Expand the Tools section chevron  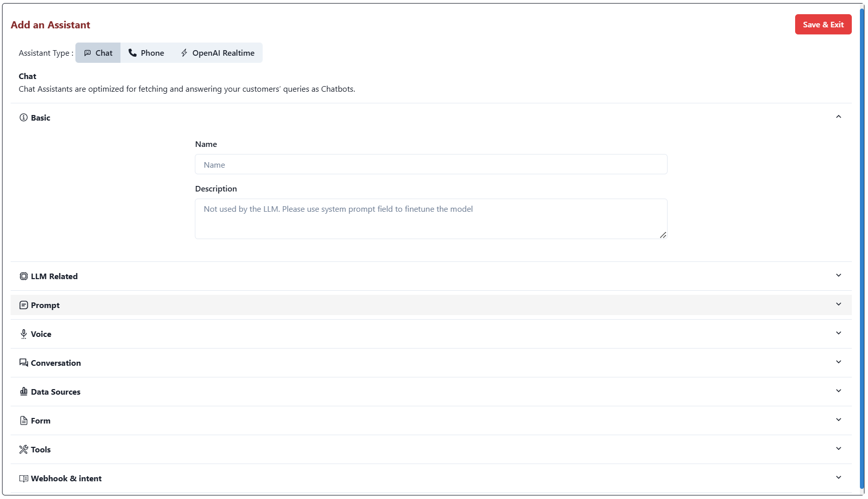[x=839, y=448]
